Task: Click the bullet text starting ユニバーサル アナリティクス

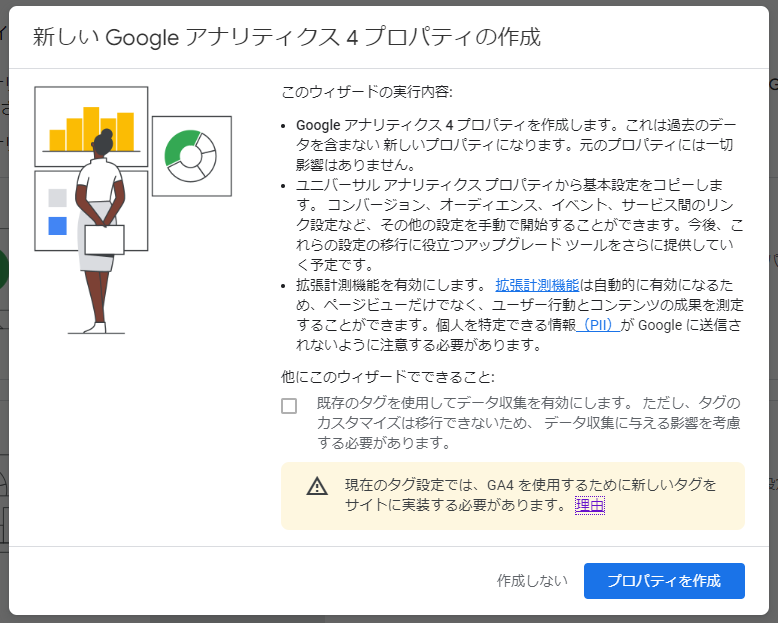Action: [519, 225]
